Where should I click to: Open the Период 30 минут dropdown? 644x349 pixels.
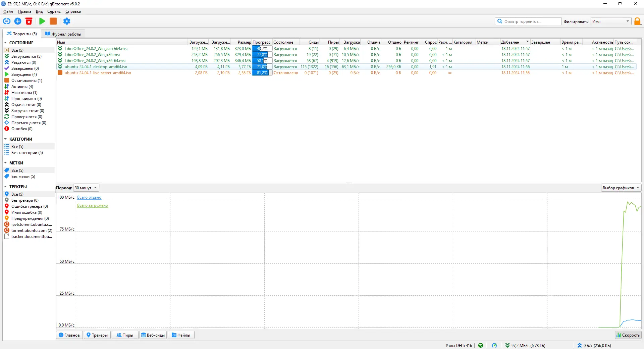(x=86, y=188)
